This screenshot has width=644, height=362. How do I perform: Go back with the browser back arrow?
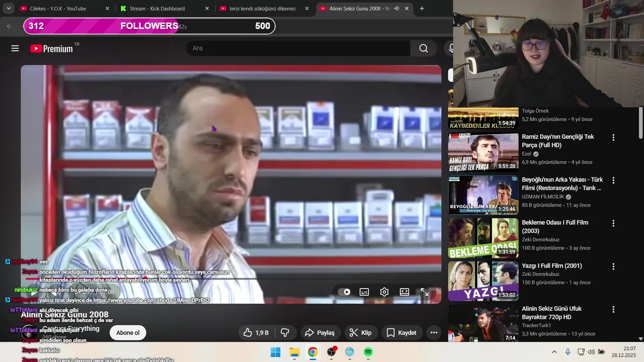click(9, 26)
